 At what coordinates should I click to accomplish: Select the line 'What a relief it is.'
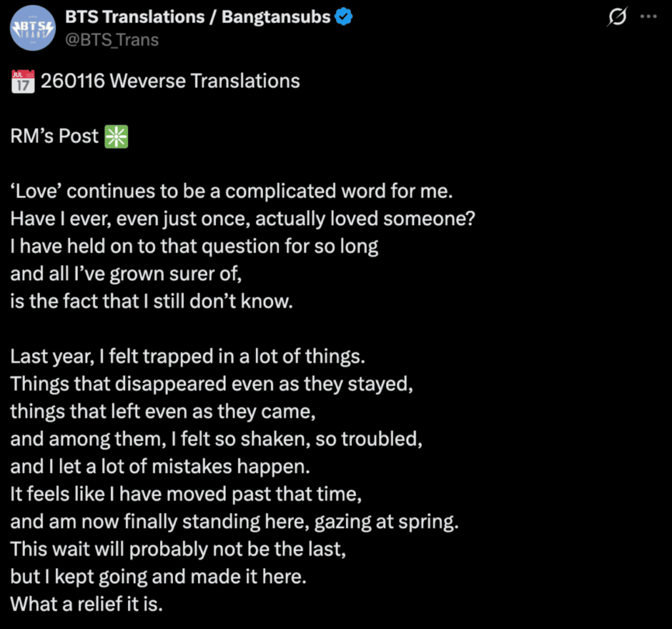(85, 603)
